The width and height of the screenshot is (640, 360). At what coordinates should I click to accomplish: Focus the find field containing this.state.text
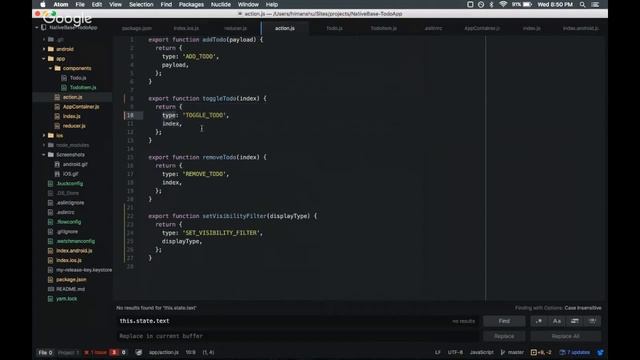tap(297, 321)
